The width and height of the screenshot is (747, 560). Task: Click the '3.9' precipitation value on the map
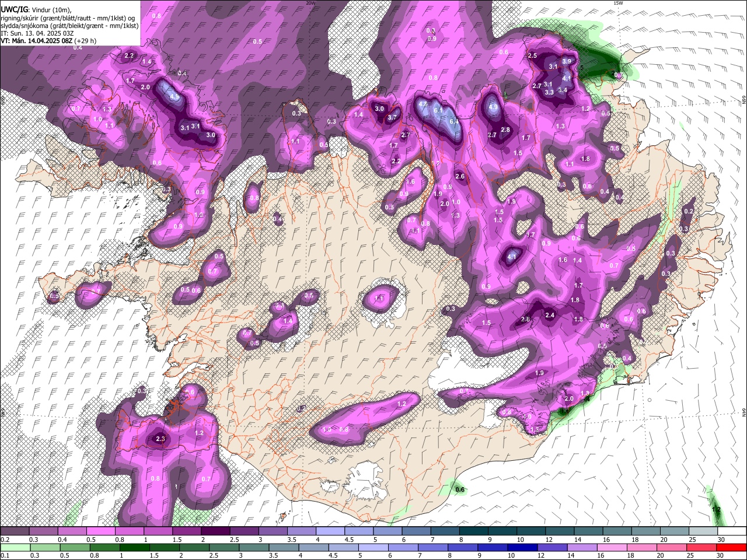point(566,61)
